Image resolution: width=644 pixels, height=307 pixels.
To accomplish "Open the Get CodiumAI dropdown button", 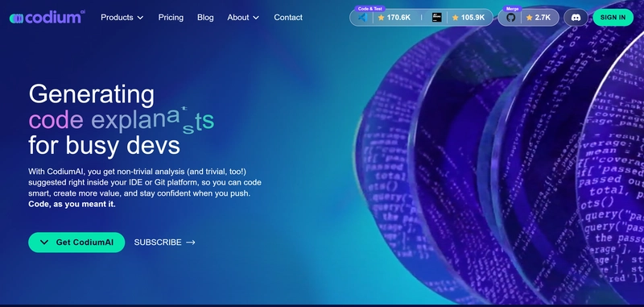I will (76, 242).
